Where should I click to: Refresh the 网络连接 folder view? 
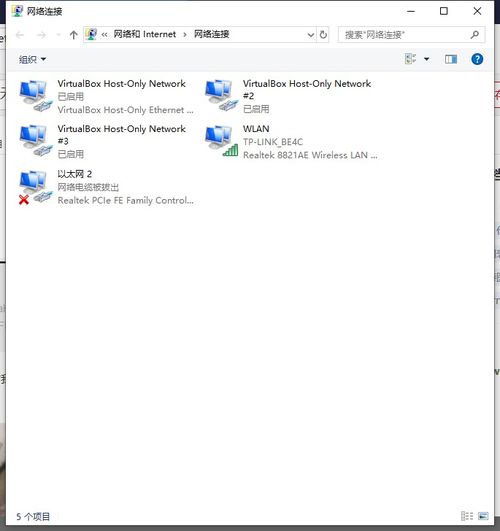click(324, 35)
